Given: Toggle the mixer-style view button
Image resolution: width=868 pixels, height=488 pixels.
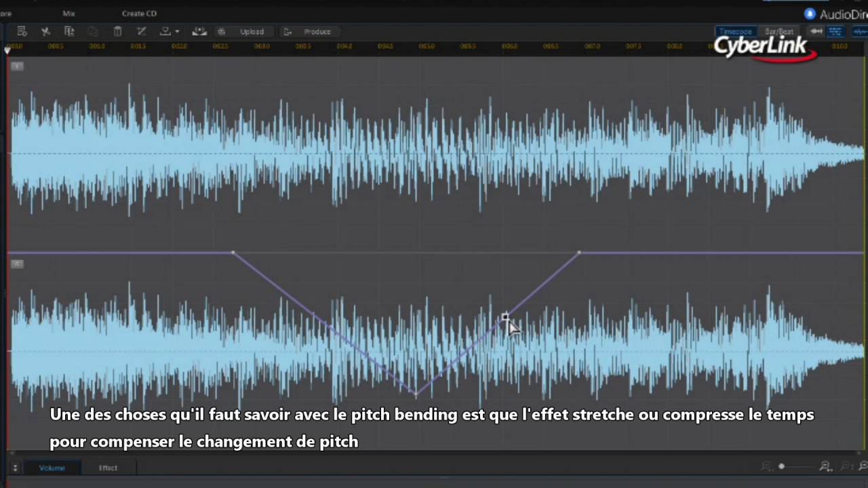Looking at the screenshot, I should coord(835,31).
